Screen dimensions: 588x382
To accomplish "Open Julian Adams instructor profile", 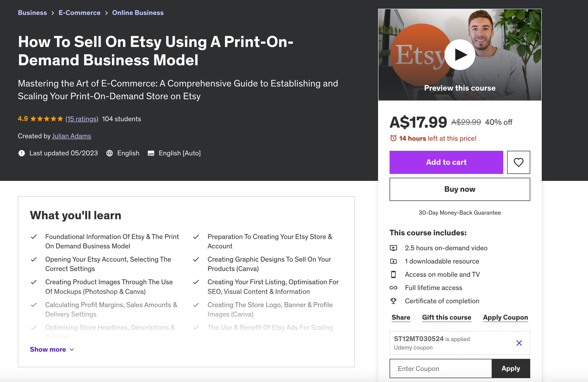I will click(x=71, y=136).
